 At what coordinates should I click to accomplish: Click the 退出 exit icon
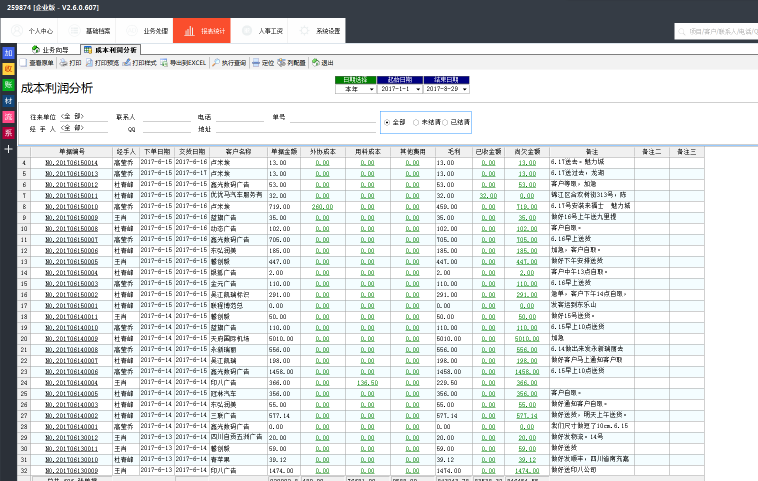(x=323, y=63)
